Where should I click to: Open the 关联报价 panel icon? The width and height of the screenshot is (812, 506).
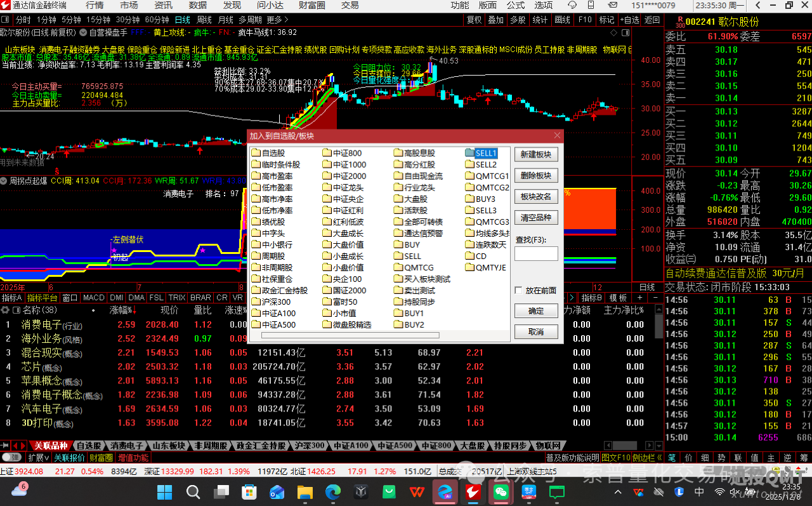(70, 457)
